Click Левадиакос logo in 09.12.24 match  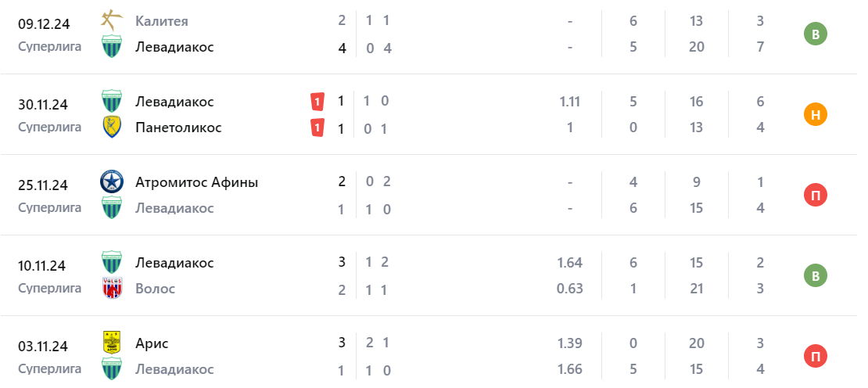(112, 47)
